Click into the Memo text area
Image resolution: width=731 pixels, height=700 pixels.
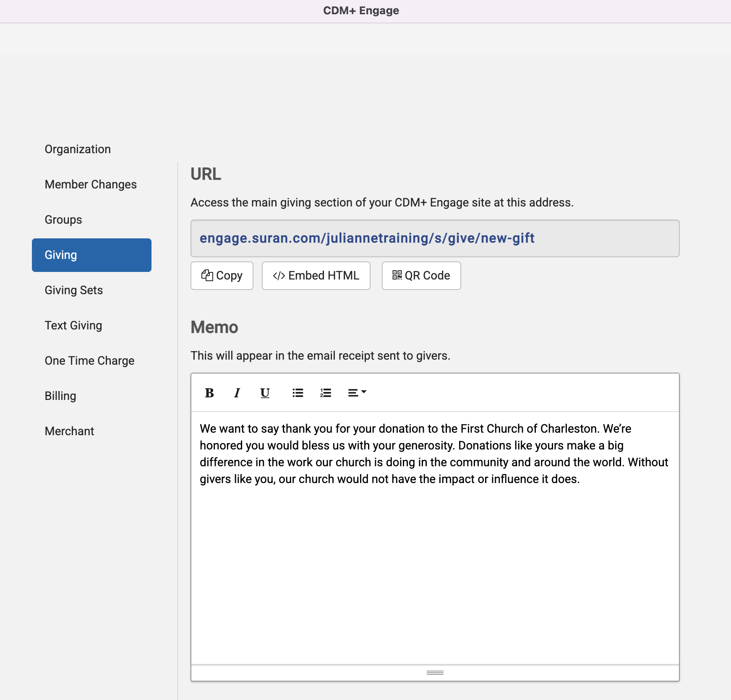coord(435,538)
